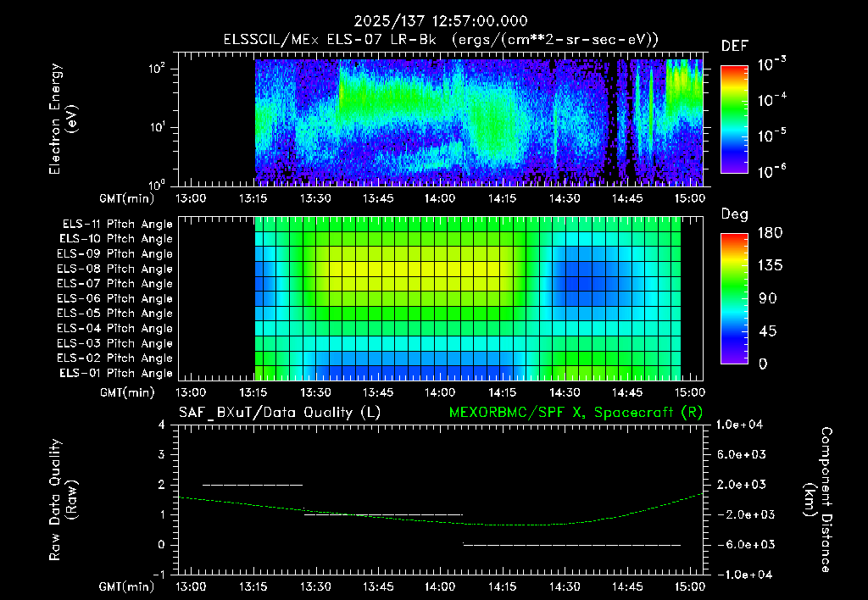Image resolution: width=868 pixels, height=600 pixels.
Task: Click the 14:45 time label under data quality panel
Action: coord(628,586)
